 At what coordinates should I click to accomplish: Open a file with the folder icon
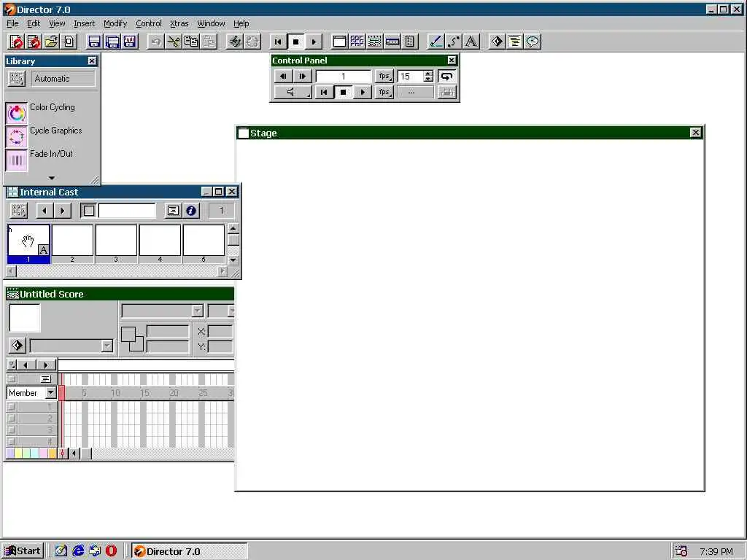coord(51,42)
